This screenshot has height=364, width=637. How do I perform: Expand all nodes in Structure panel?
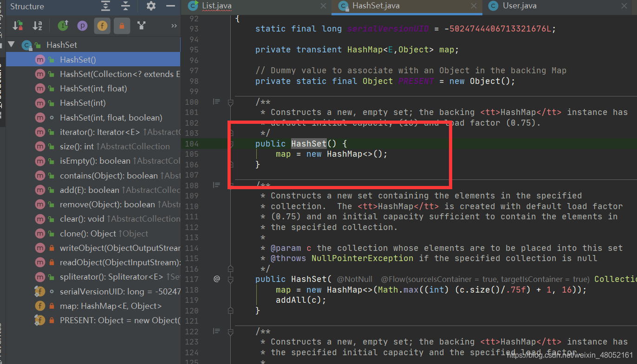point(106,6)
